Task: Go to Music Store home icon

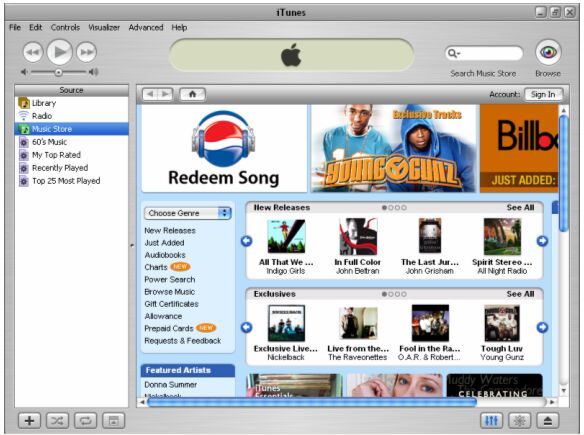Action: click(x=192, y=94)
